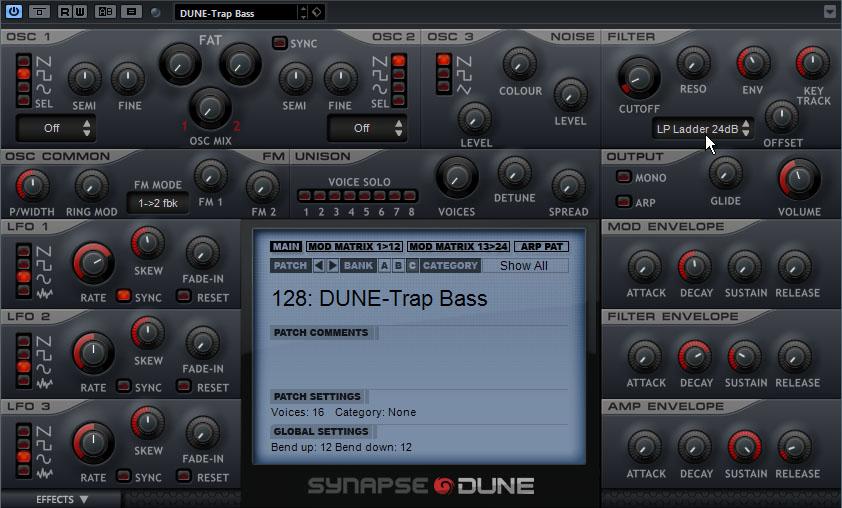Select saw waveform LED for OSC 3
This screenshot has height=508, width=842.
point(444,60)
